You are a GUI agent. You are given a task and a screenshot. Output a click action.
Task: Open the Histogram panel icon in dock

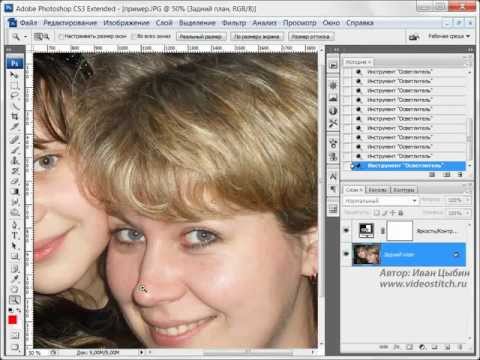pos(333,98)
